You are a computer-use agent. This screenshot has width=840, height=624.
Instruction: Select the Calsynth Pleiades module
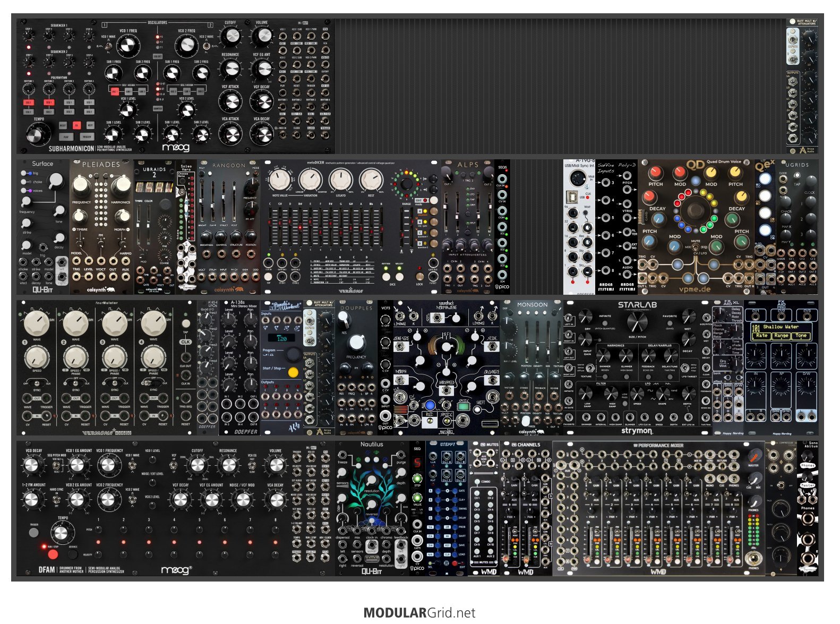point(101,227)
